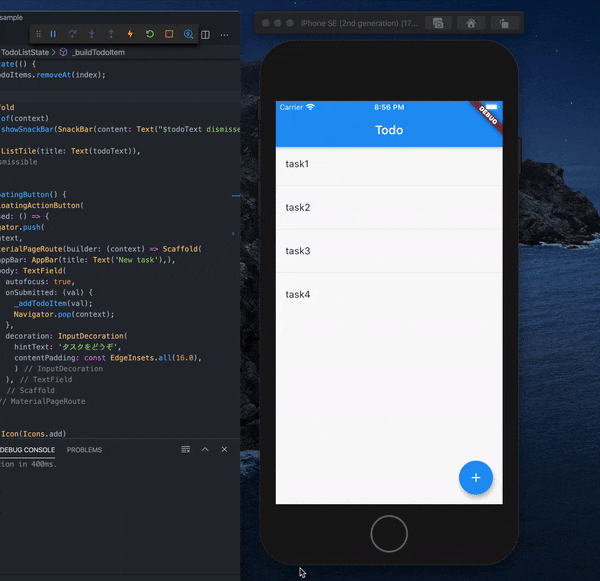Click the EdgeInsets.all(16.0) code

153,358
